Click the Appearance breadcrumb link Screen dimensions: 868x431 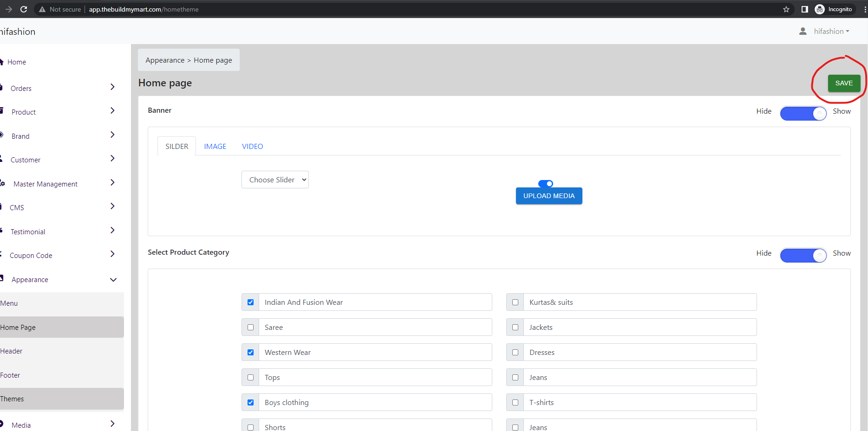pos(165,60)
